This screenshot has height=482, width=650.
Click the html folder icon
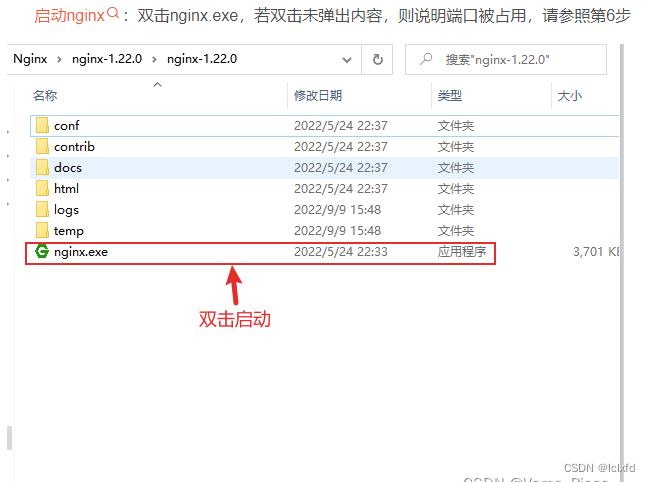pyautogui.click(x=42, y=189)
